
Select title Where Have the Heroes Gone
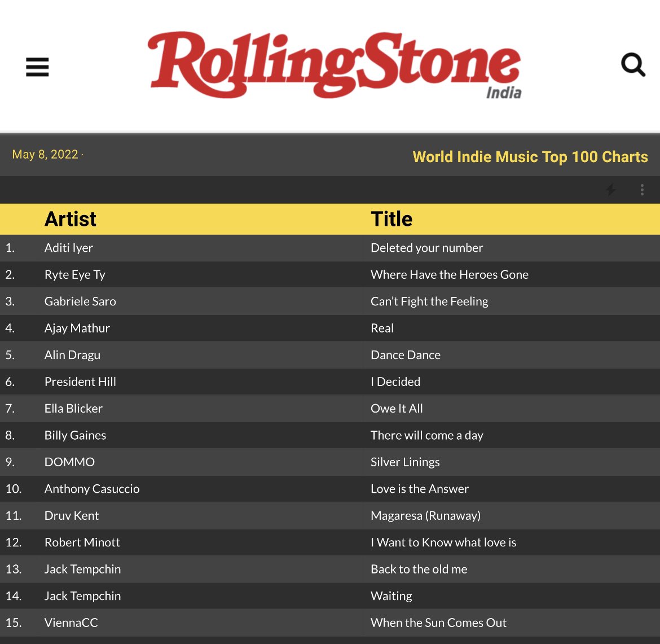[x=450, y=275]
